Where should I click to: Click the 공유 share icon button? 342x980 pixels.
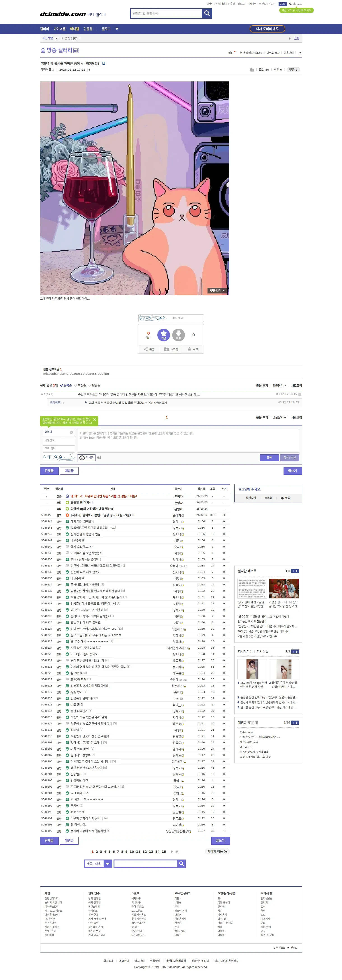pos(149,349)
